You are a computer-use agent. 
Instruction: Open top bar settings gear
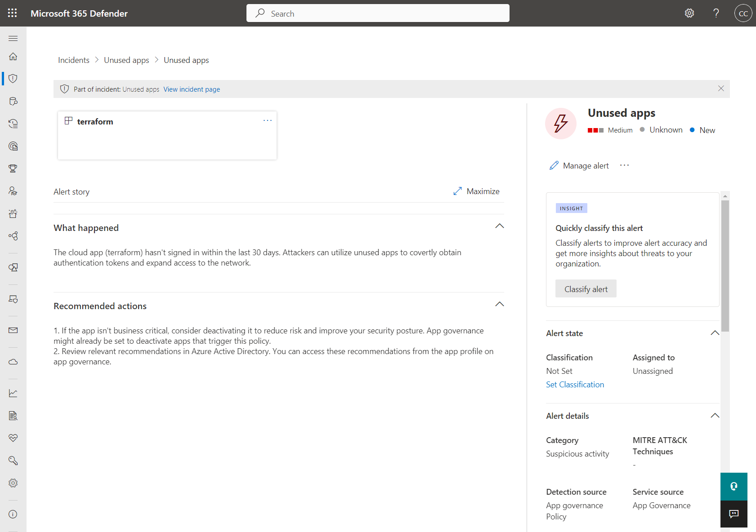[689, 13]
